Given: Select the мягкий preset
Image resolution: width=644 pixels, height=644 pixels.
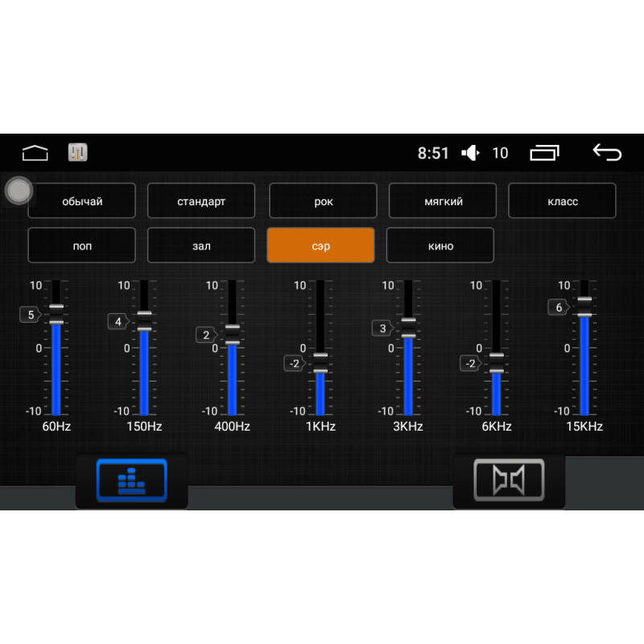Looking at the screenshot, I should click(443, 200).
